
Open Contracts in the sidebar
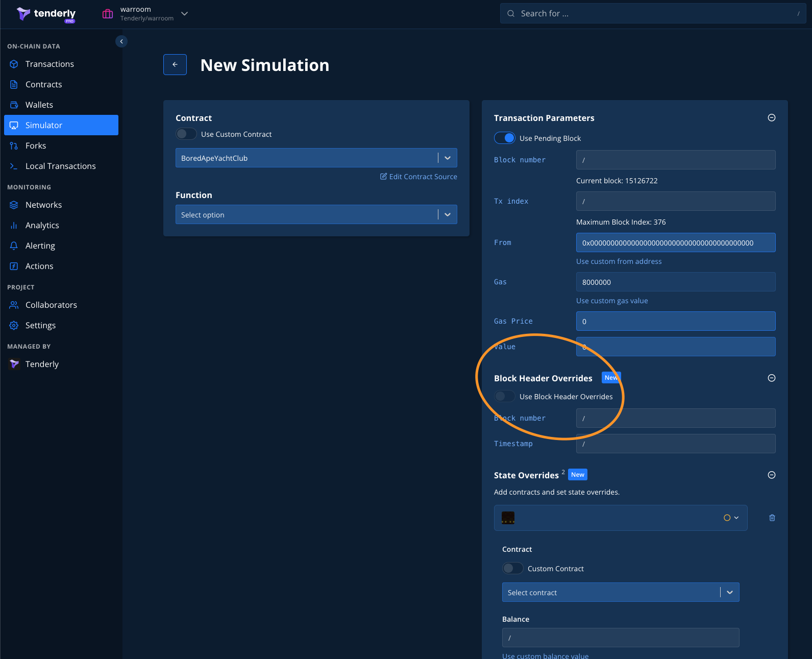tap(61, 84)
